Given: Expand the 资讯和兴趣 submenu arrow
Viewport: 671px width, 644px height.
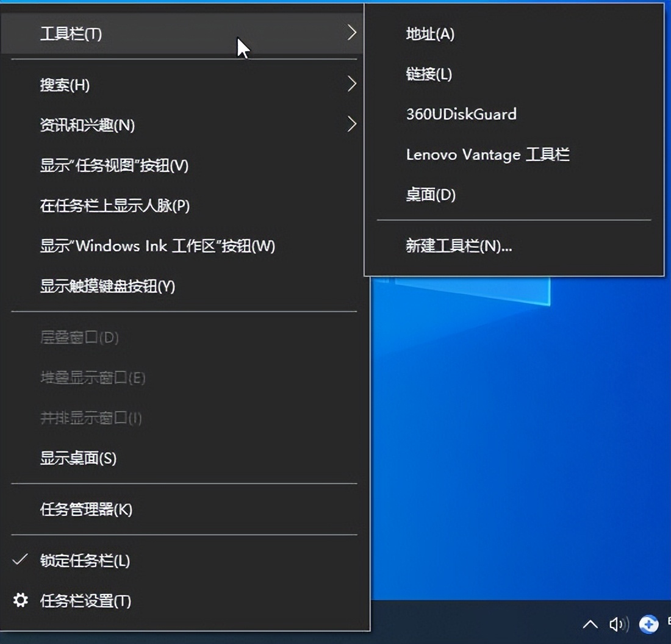Looking at the screenshot, I should coord(352,124).
